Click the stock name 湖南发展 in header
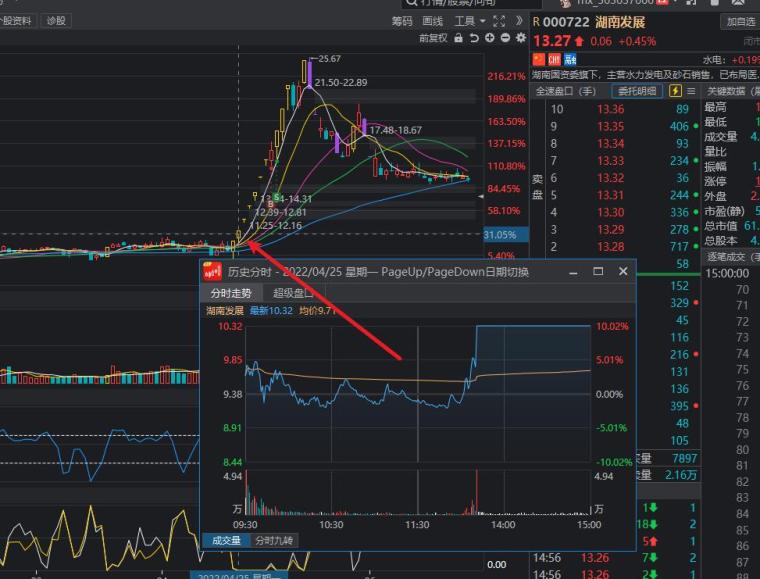The image size is (760, 579). coord(620,22)
